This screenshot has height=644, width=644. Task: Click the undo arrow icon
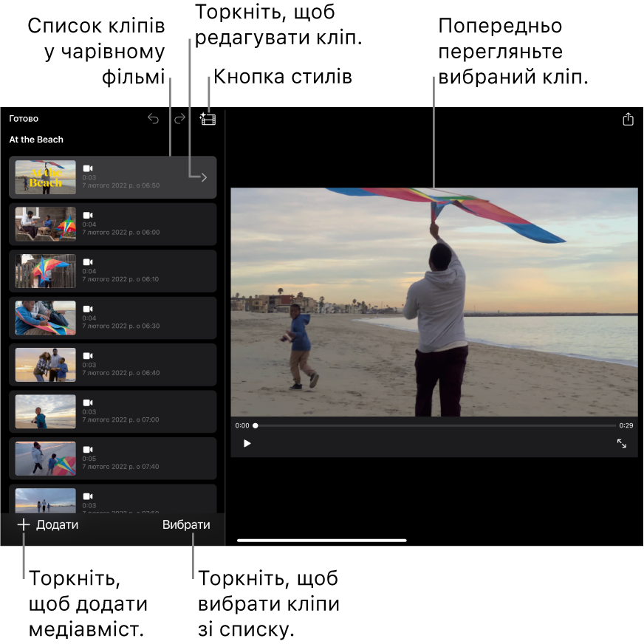153,119
